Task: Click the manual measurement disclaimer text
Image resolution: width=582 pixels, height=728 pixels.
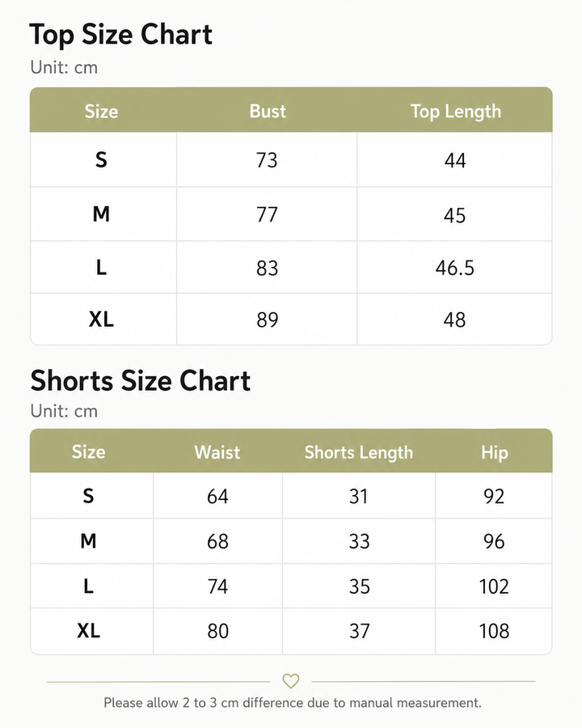Action: click(293, 702)
